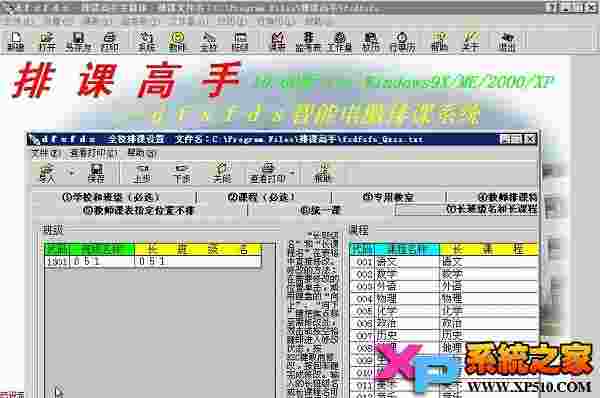Click the 打开 (Open) toolbar icon
Screen dimensions: 600x398
pos(47,41)
